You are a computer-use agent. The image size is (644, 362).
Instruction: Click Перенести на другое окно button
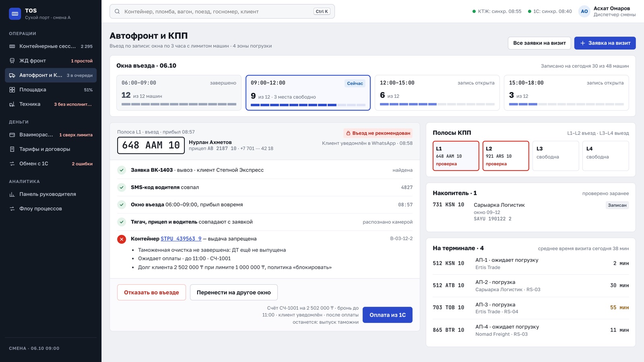(x=233, y=292)
